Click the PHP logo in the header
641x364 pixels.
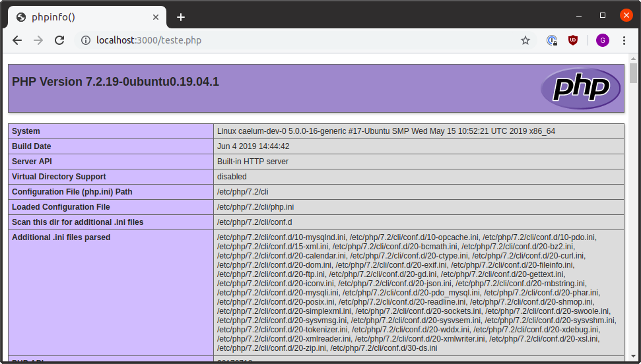(580, 88)
